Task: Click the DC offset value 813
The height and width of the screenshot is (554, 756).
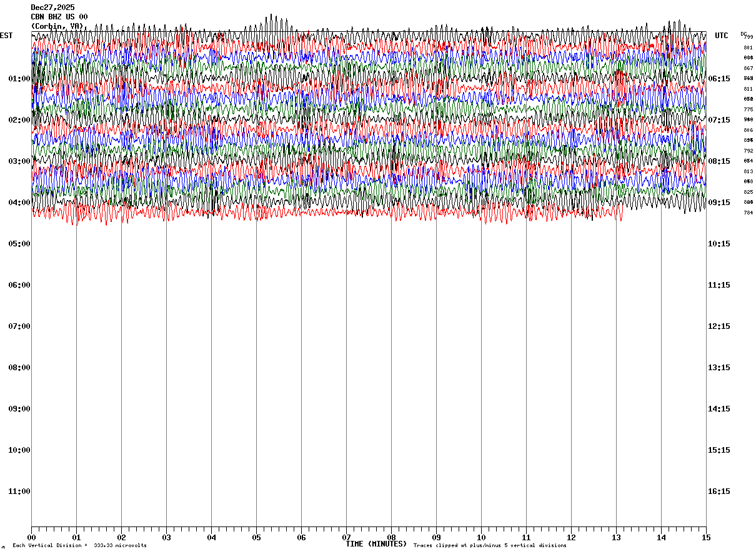Action: [x=749, y=171]
